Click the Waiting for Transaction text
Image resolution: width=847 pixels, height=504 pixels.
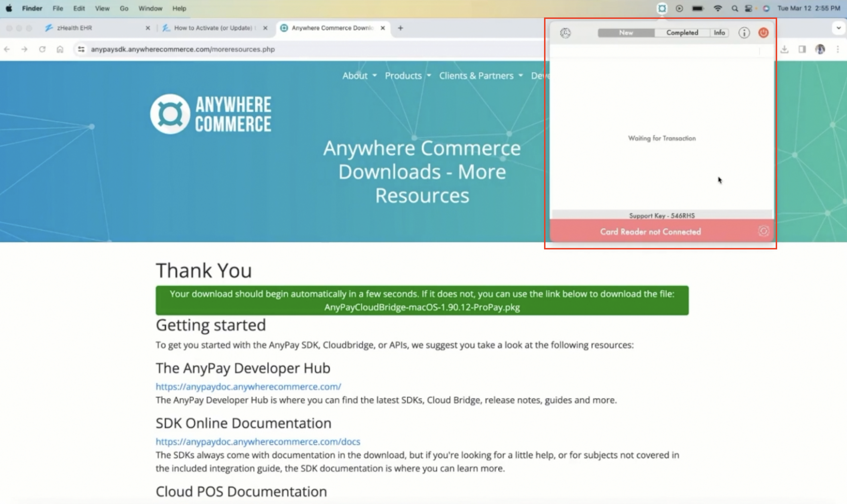pos(662,138)
